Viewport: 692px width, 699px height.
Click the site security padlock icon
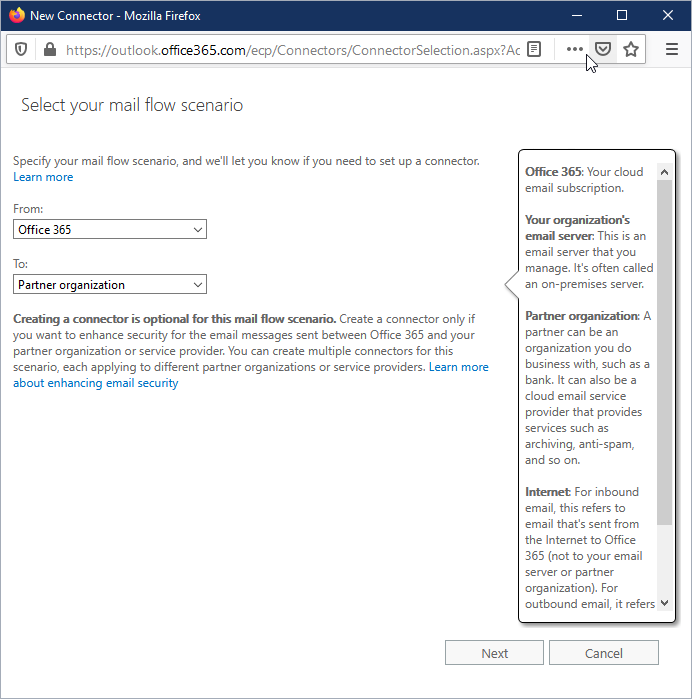[x=50, y=49]
